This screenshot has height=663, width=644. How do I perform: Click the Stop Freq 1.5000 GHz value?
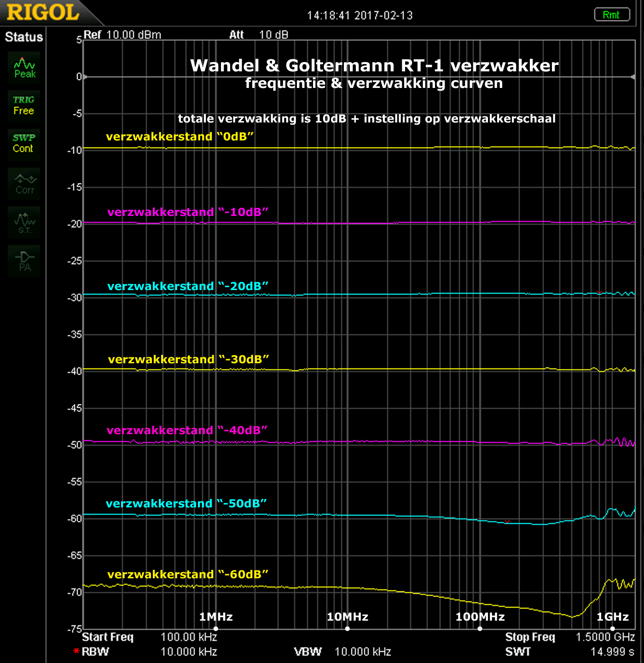point(605,637)
